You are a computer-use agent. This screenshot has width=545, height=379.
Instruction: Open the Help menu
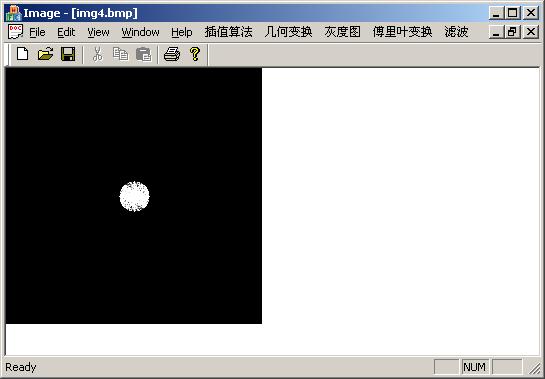(x=182, y=32)
